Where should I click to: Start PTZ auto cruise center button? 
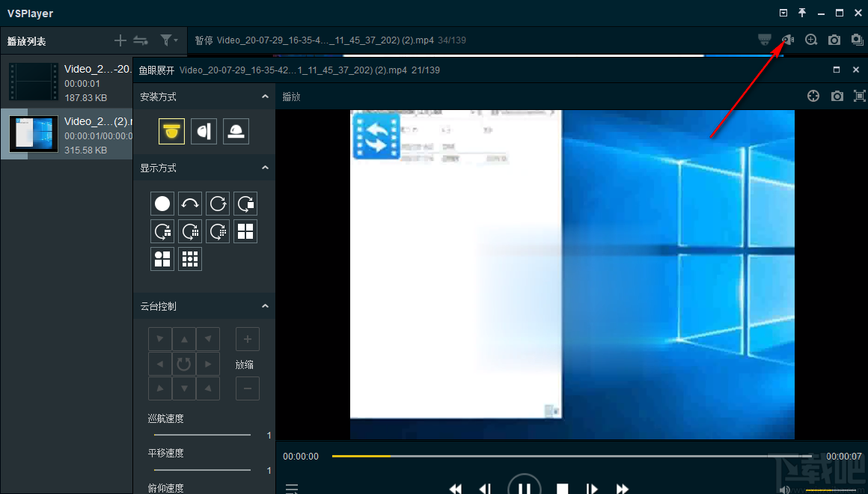184,364
